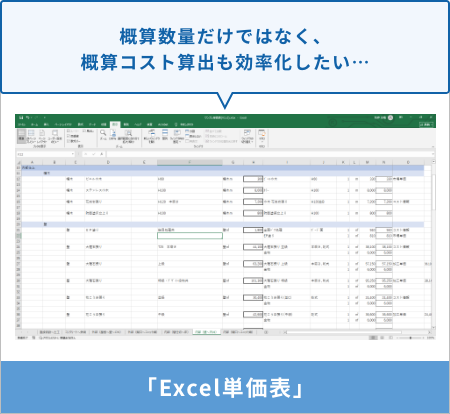Click the Select All corner of grid
The width and height of the screenshot is (450, 414).
[x=18, y=162]
